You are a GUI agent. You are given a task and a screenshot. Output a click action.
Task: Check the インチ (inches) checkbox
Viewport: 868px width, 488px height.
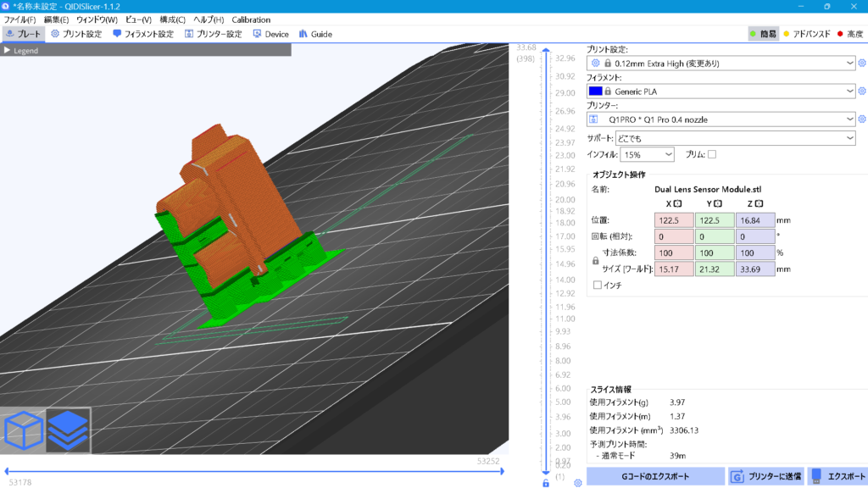(598, 286)
